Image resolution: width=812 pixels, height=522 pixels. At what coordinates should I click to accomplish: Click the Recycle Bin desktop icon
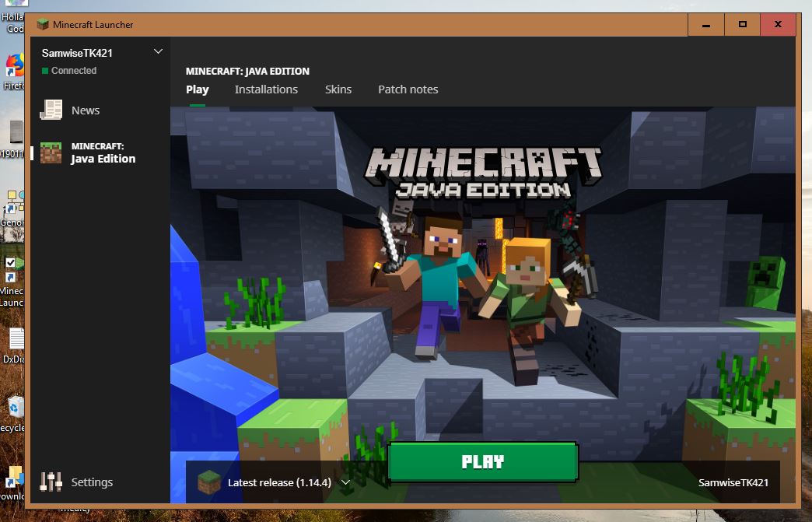[x=16, y=408]
